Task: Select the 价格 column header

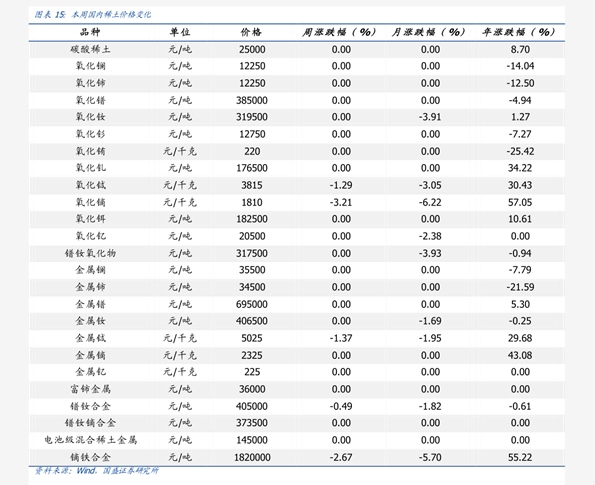Action: click(x=252, y=32)
